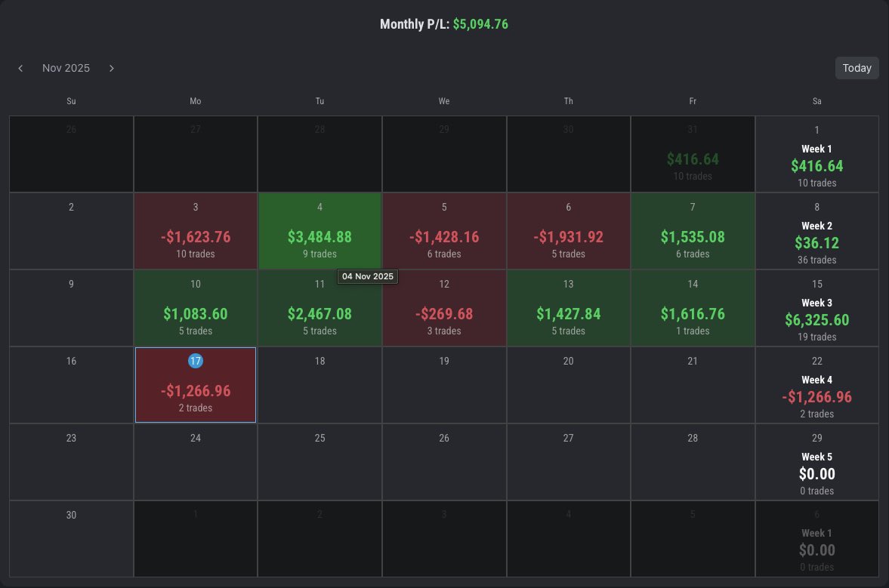Navigate to the previous month using the left chevron
The image size is (889, 588).
(x=20, y=68)
